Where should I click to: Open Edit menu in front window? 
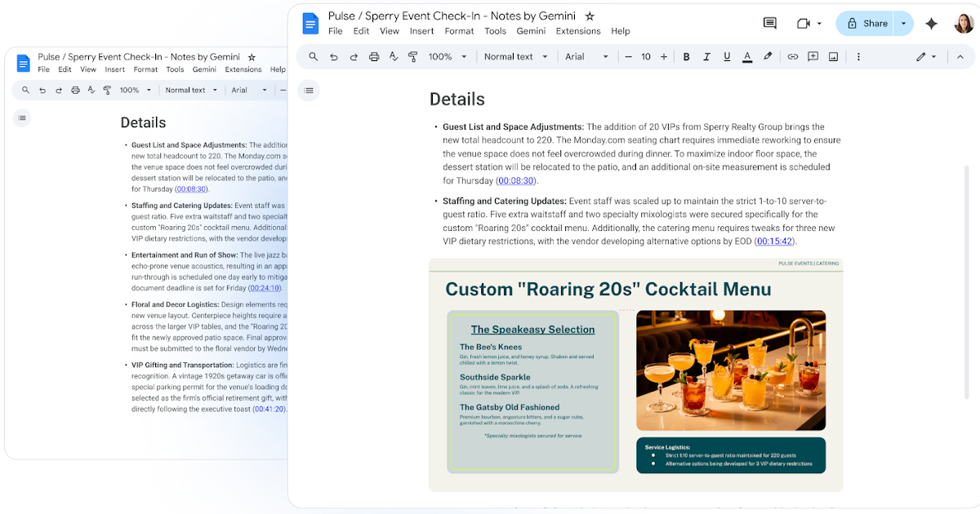click(362, 31)
